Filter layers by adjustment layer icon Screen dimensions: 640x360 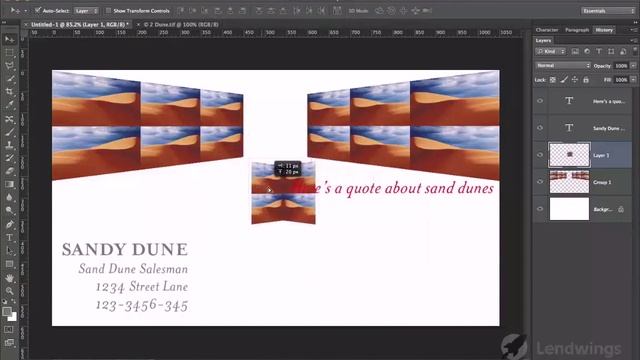point(587,51)
